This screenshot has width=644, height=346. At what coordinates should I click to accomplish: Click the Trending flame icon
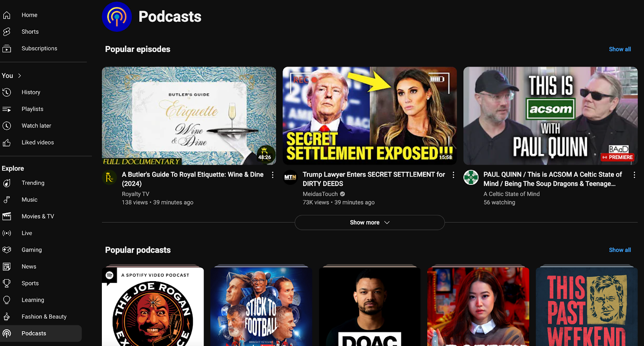[6, 183]
